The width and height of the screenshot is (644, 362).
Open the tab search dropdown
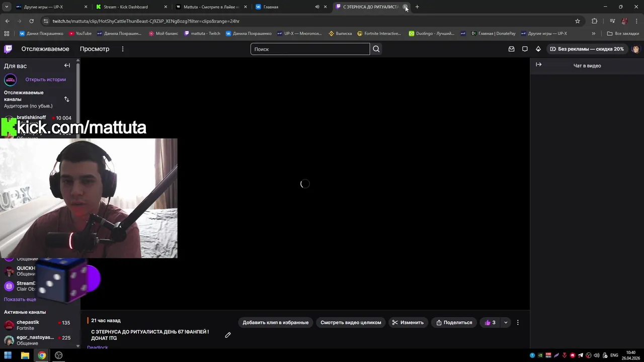pyautogui.click(x=7, y=7)
